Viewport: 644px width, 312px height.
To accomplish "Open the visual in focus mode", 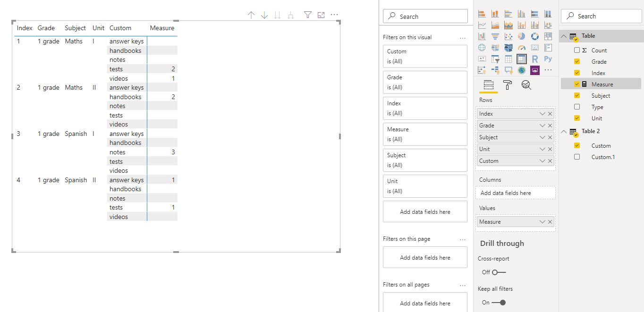I will click(321, 15).
